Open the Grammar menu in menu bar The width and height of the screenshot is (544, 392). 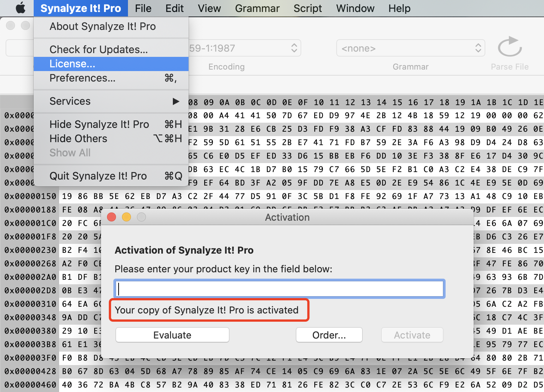[257, 8]
